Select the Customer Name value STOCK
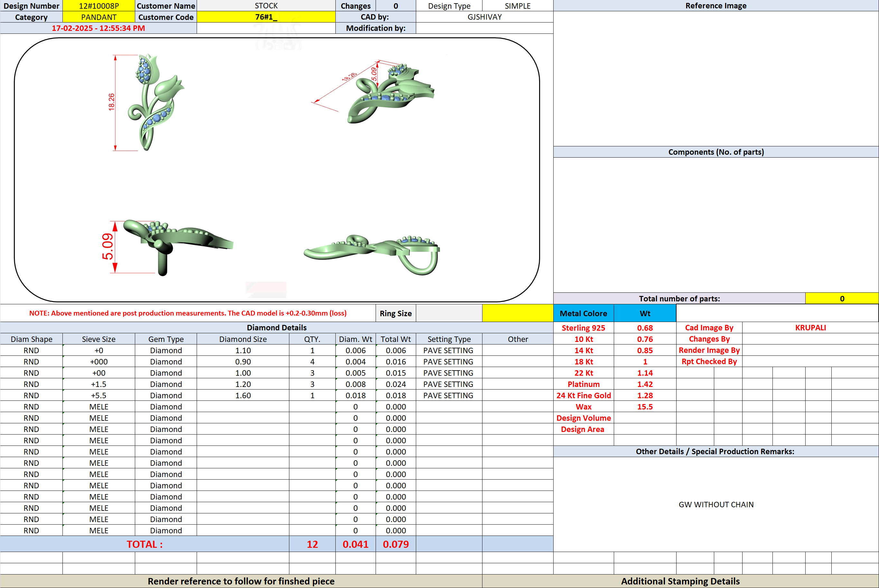Image resolution: width=879 pixels, height=588 pixels. tap(266, 5)
